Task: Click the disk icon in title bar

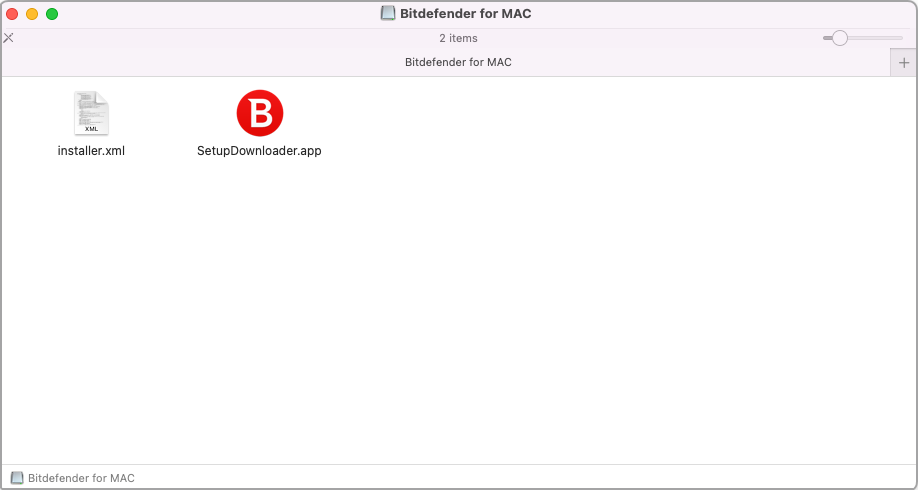Action: point(388,13)
